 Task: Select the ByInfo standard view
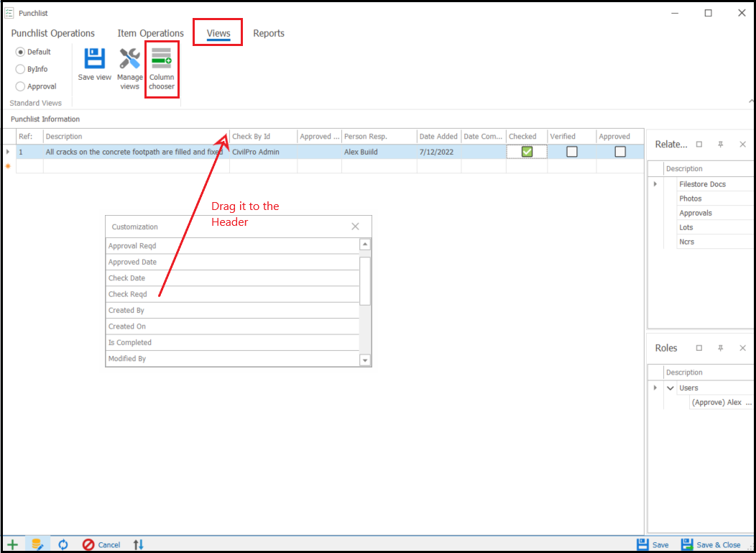[20, 69]
